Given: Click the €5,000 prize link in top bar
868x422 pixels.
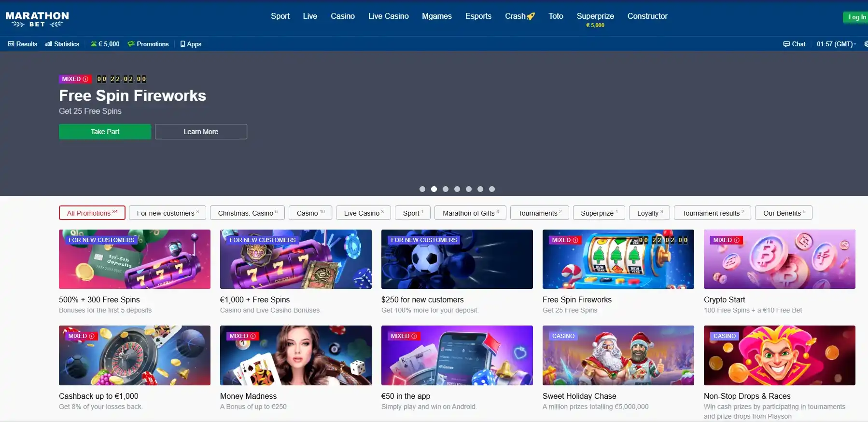Looking at the screenshot, I should (105, 44).
